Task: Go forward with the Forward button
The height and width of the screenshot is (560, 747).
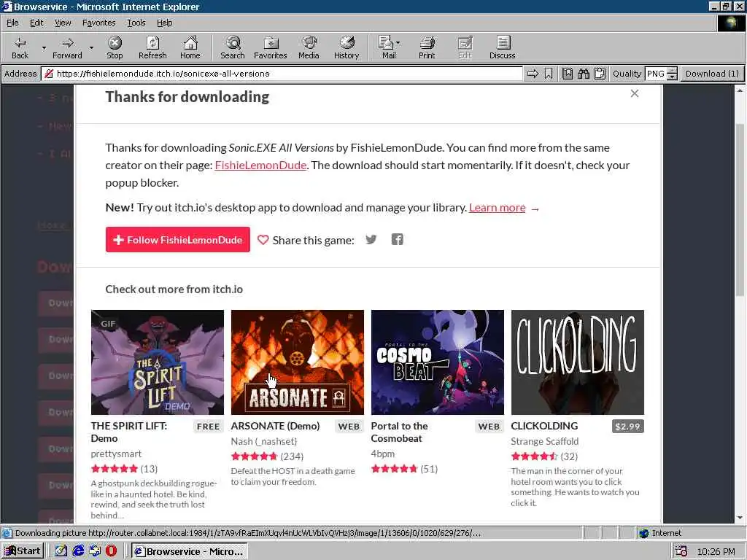Action: [x=67, y=47]
